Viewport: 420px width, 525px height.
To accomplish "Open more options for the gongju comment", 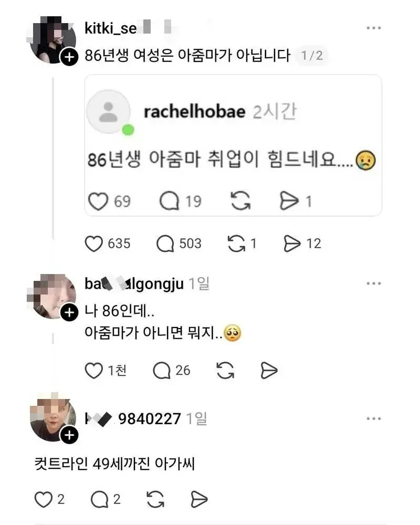I will pos(373,284).
